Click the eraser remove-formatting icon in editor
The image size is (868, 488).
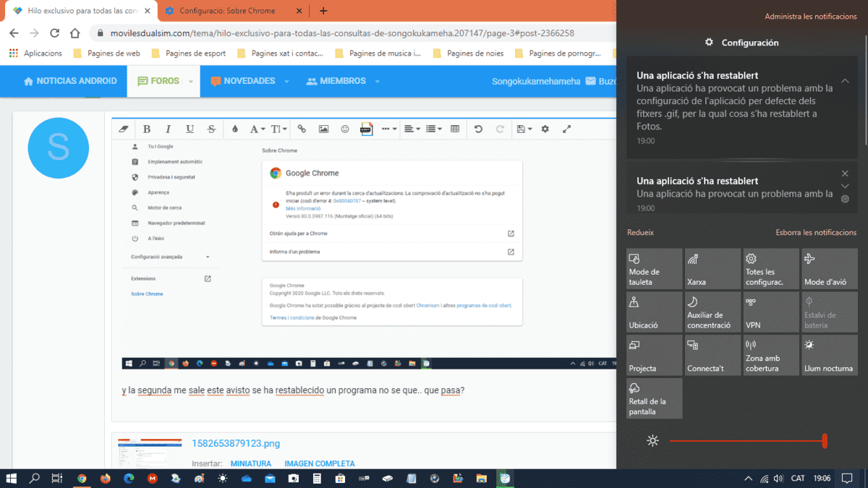click(x=123, y=129)
